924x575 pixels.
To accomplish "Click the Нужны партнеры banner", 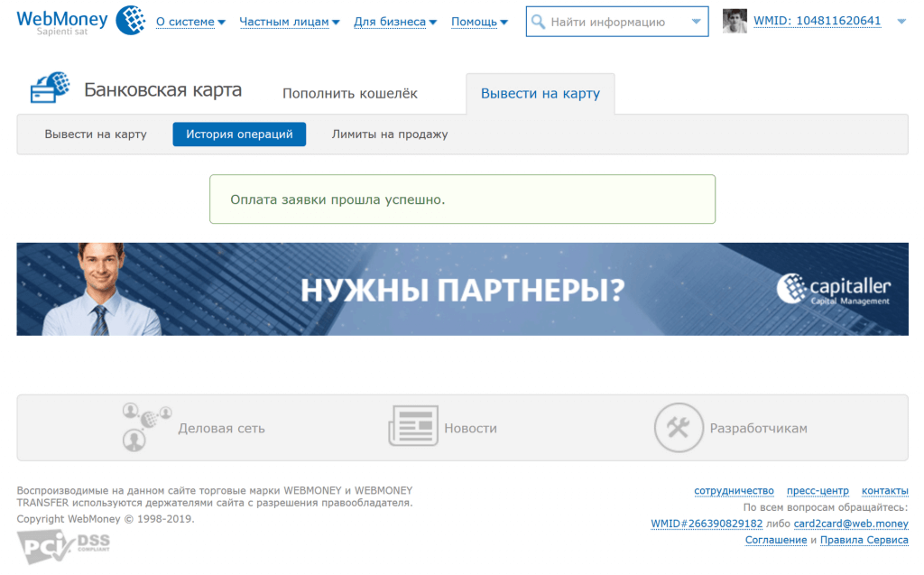I will point(463,289).
